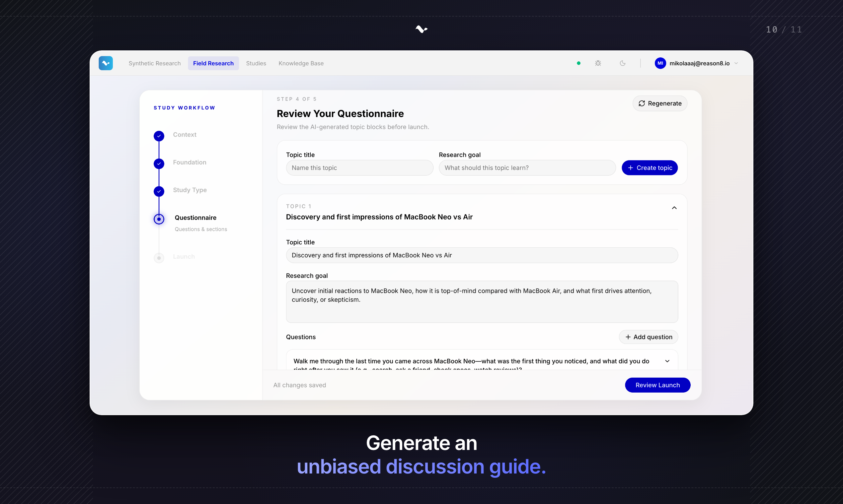The height and width of the screenshot is (504, 843).
Task: Open the Knowledge Base tab
Action: pyautogui.click(x=301, y=63)
